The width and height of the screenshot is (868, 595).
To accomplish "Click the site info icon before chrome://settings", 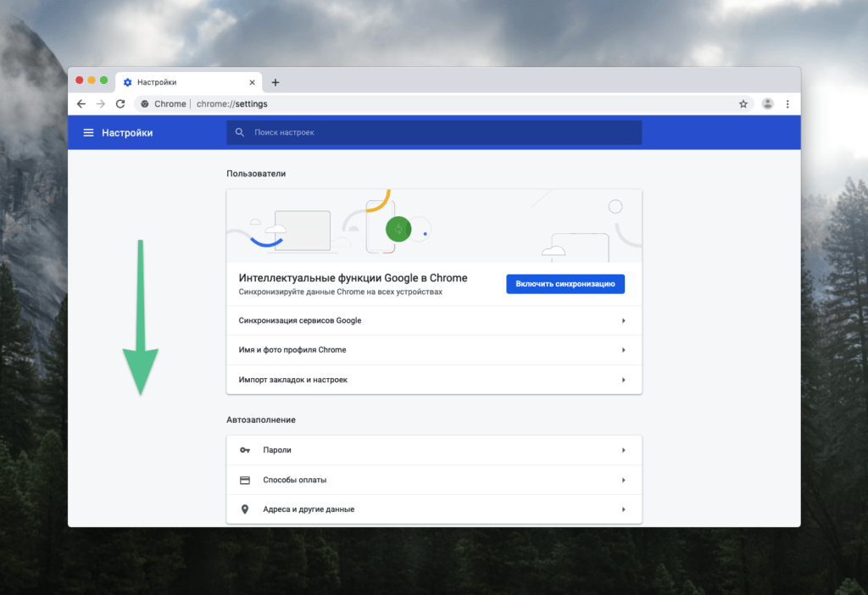I will click(x=144, y=103).
